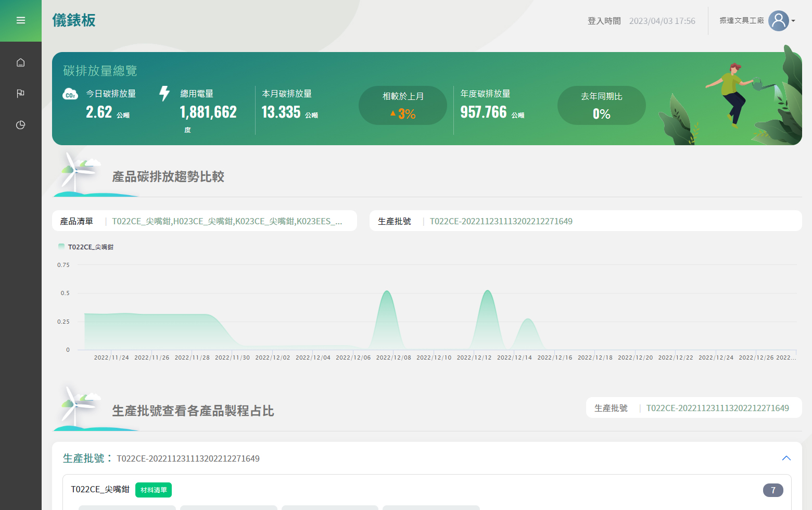Open the flag icon in sidebar
Screen dimensions: 812x510
pyautogui.click(x=21, y=94)
